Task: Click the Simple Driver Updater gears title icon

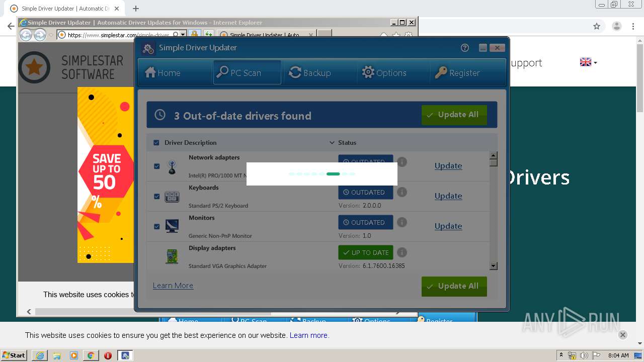Action: tap(148, 48)
